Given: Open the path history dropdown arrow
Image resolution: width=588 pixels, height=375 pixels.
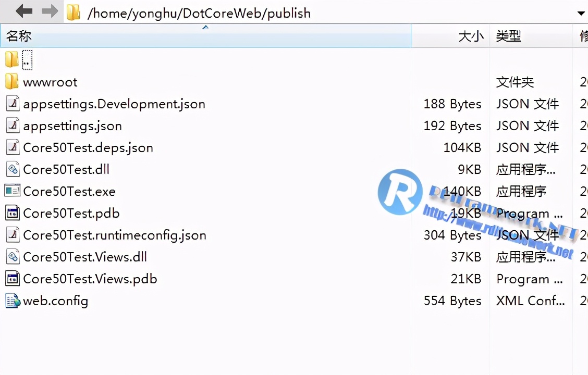Looking at the screenshot, I should (x=581, y=14).
